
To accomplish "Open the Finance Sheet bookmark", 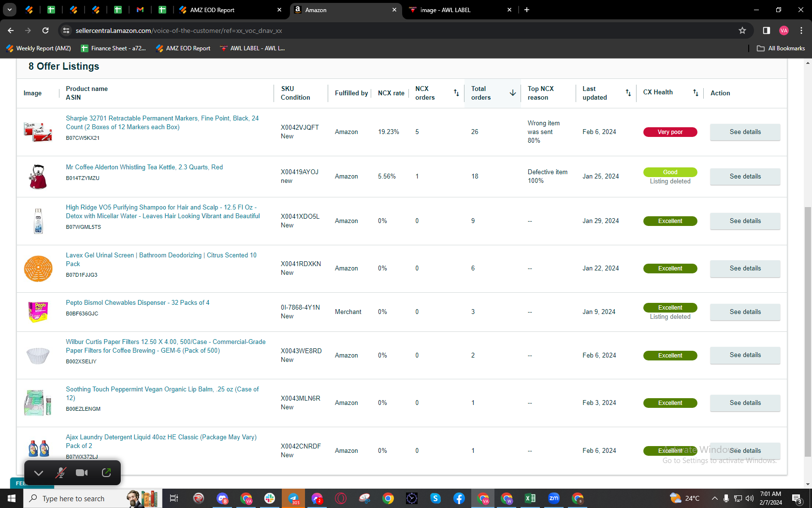I will click(x=114, y=48).
